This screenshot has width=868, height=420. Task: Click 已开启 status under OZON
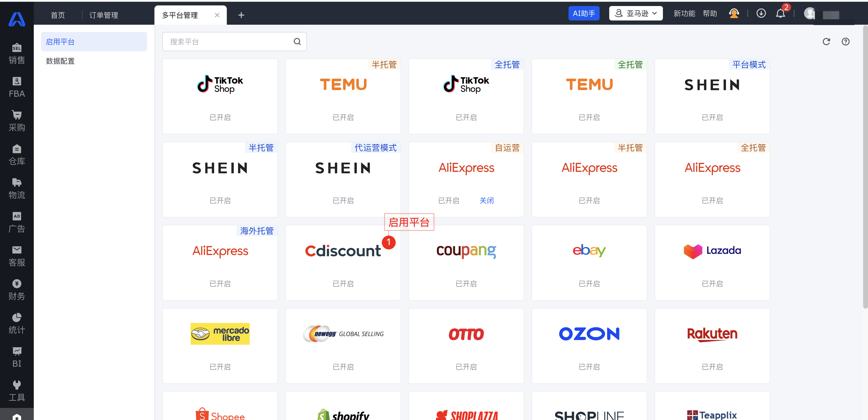(589, 367)
